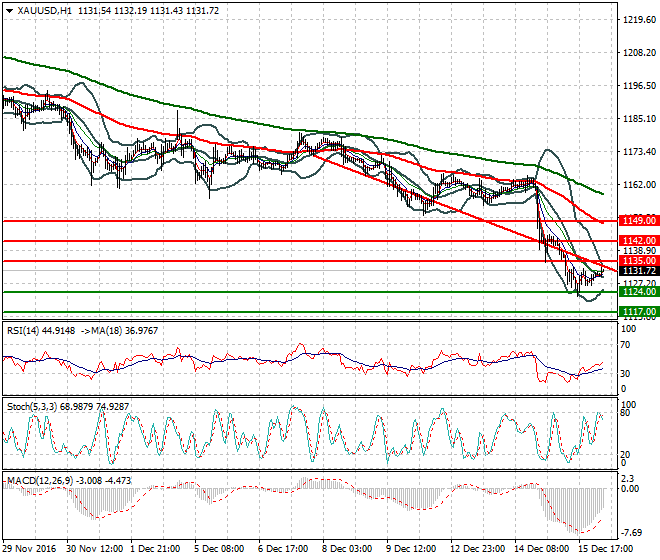Click the RSI 30 level scale value
The image size is (660, 560).
[x=625, y=374]
